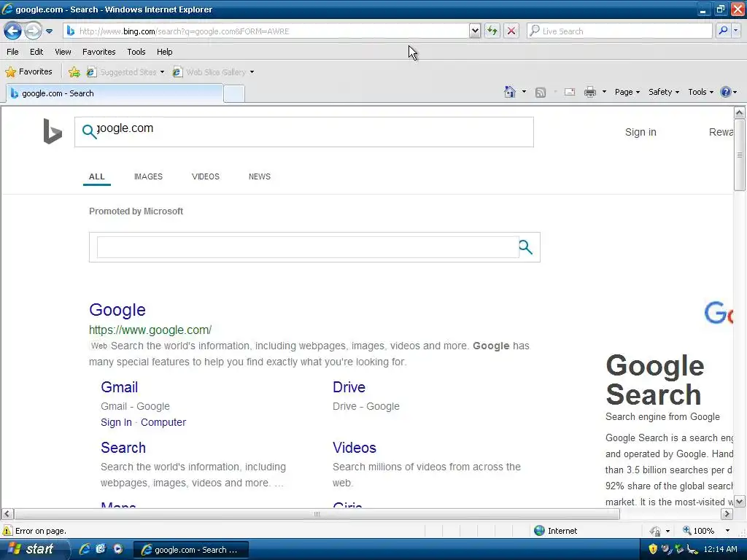Open the Drive sitelink
The image size is (747, 560).
[x=349, y=387]
